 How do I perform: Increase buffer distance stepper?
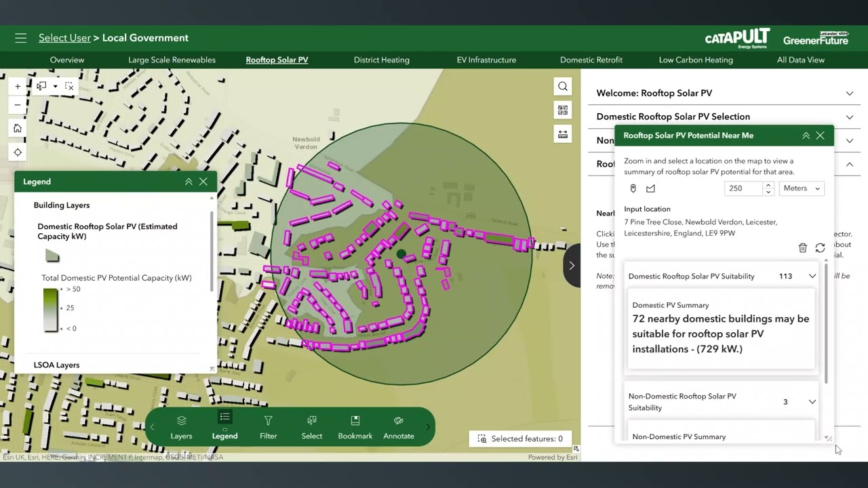(768, 185)
